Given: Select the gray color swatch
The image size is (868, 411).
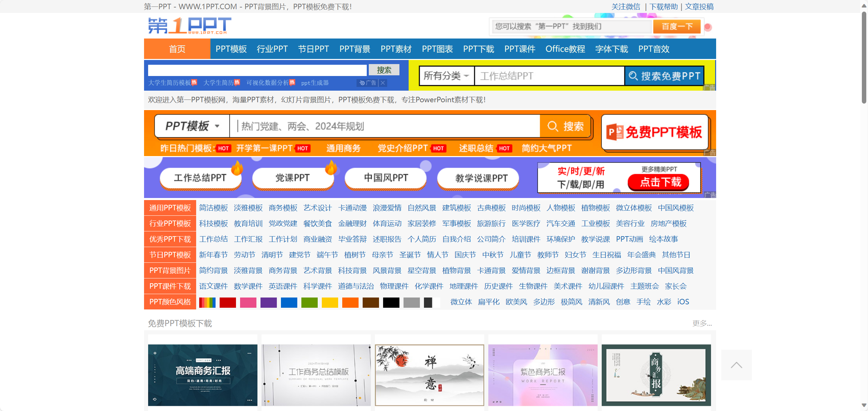Looking at the screenshot, I should point(412,302).
